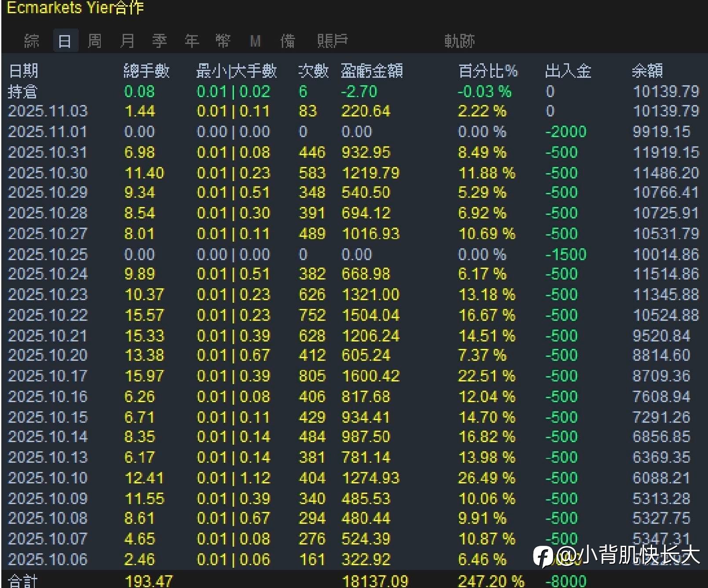Select the 2025.10.31 date row
The width and height of the screenshot is (708, 588).
tap(354, 152)
